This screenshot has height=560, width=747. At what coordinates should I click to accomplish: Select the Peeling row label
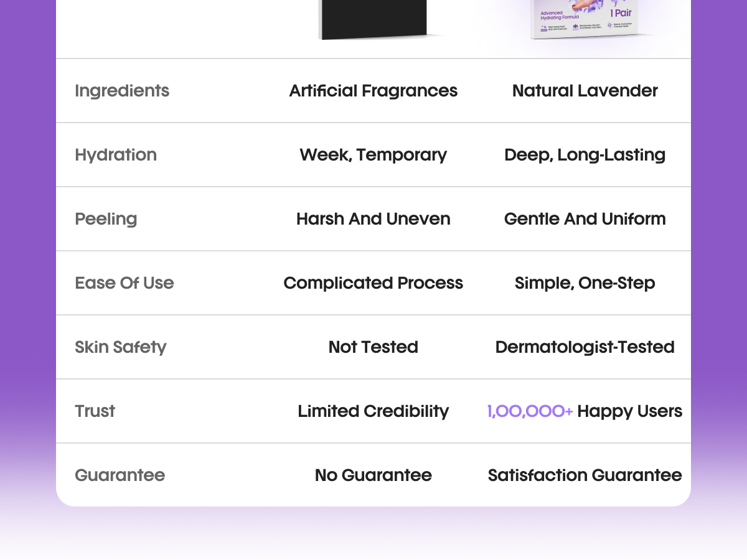(x=106, y=219)
